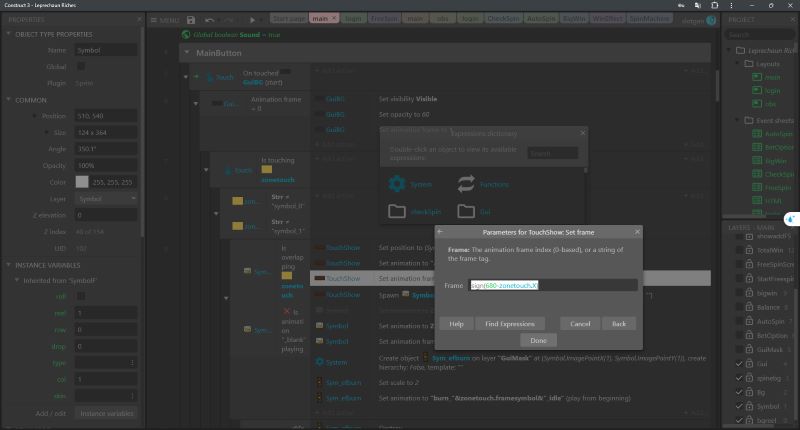The height and width of the screenshot is (430, 800).
Task: Click lock icon of the AutoSpin layer
Action: [749, 321]
